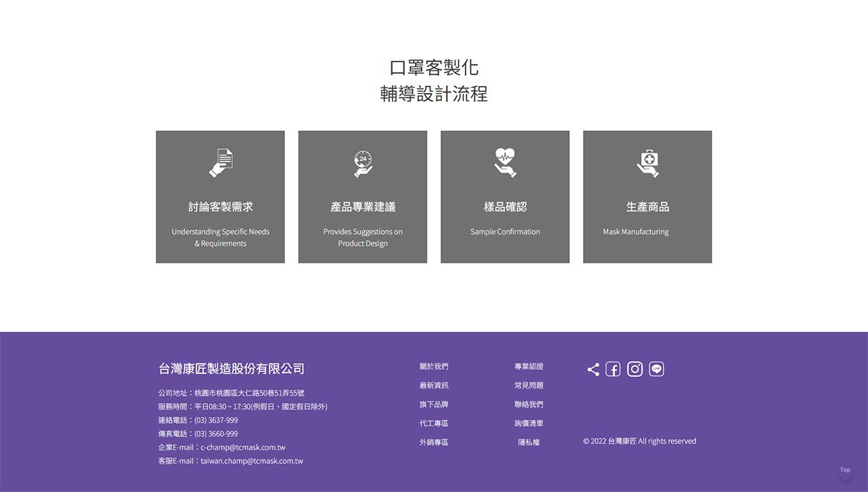Open 旗下品牌 in footer menu
The height and width of the screenshot is (492, 868).
coord(433,404)
